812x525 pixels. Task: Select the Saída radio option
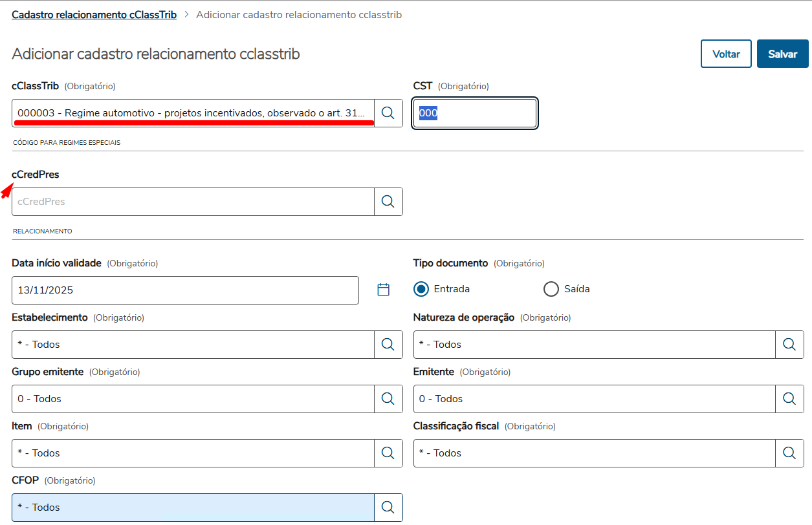tap(551, 289)
